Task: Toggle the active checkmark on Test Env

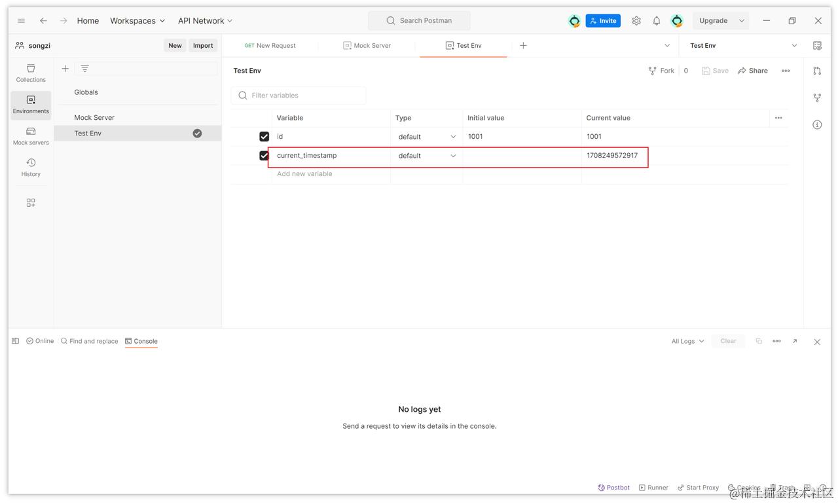Action: click(197, 134)
